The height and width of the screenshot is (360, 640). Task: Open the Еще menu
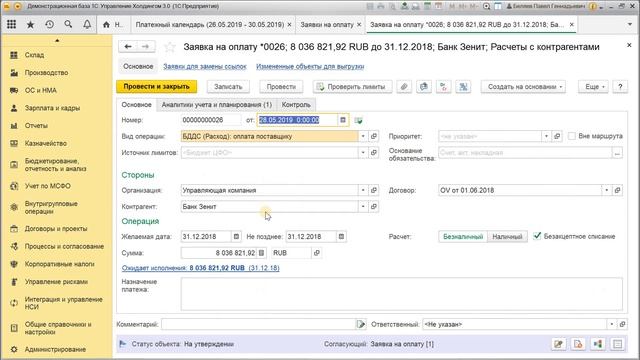pyautogui.click(x=593, y=87)
